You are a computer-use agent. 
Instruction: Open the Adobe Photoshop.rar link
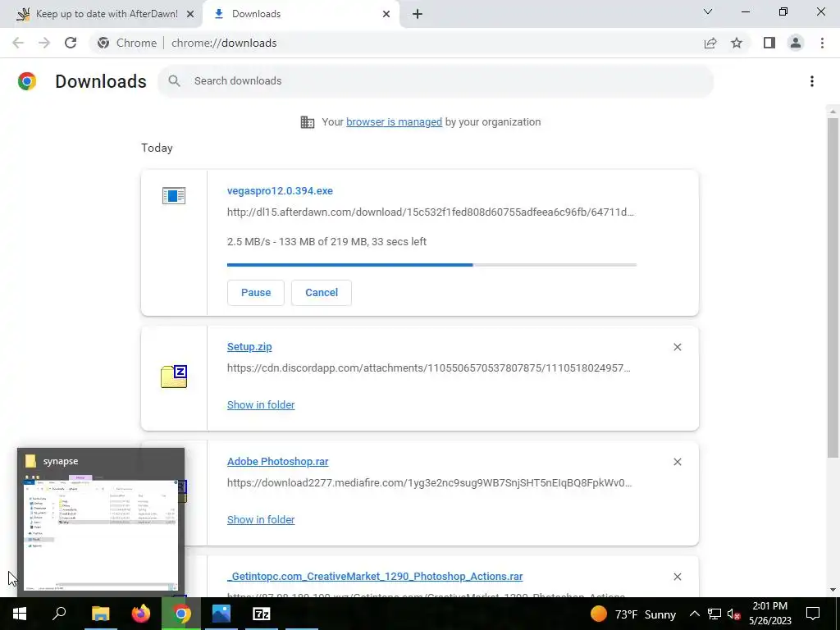[277, 461]
